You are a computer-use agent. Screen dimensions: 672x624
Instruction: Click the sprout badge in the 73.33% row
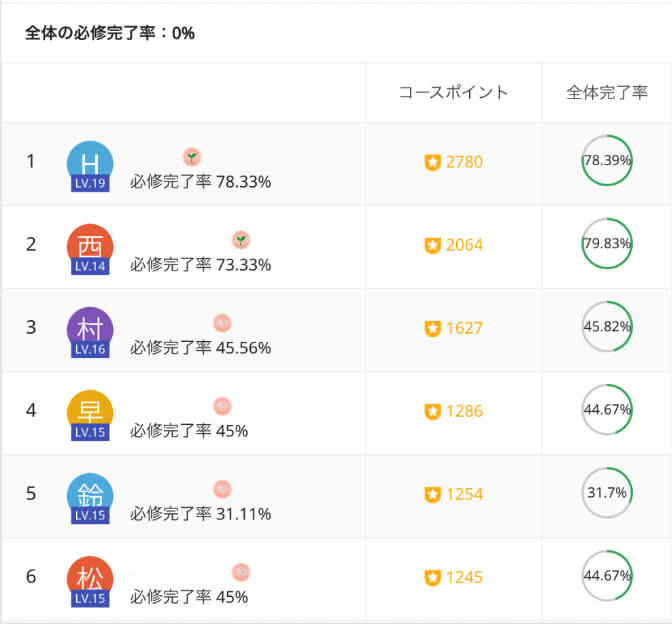(241, 240)
